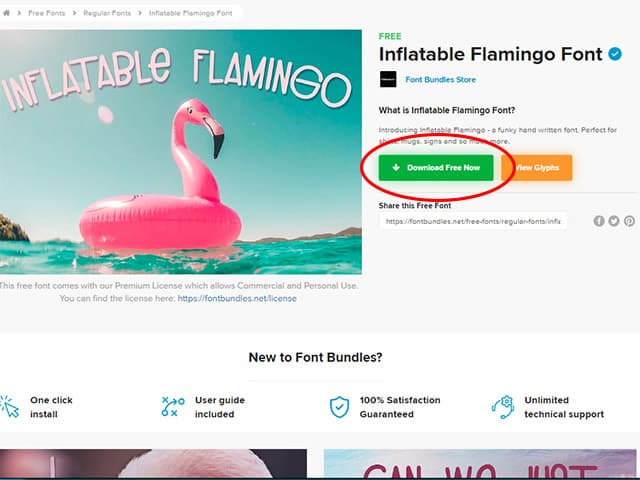
Task: Open the Font Bundles Store link
Action: point(440,80)
